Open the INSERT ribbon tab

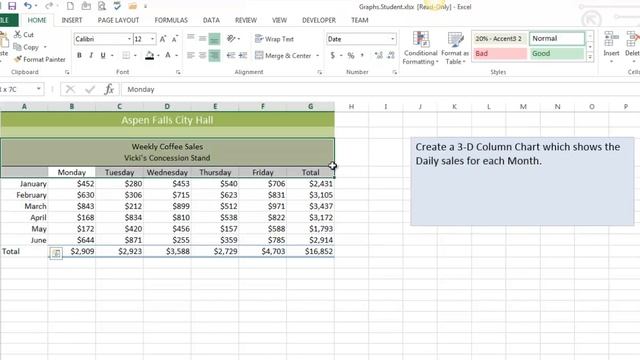pyautogui.click(x=72, y=20)
